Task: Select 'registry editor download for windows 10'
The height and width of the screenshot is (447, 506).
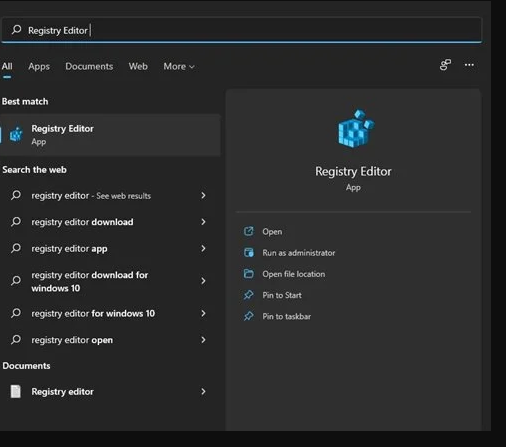Action: click(110, 281)
